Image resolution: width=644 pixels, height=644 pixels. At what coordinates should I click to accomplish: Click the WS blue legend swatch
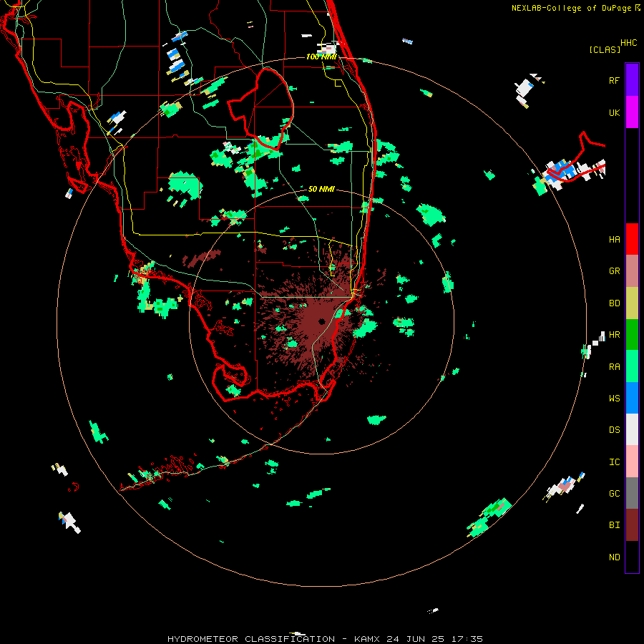pyautogui.click(x=632, y=398)
